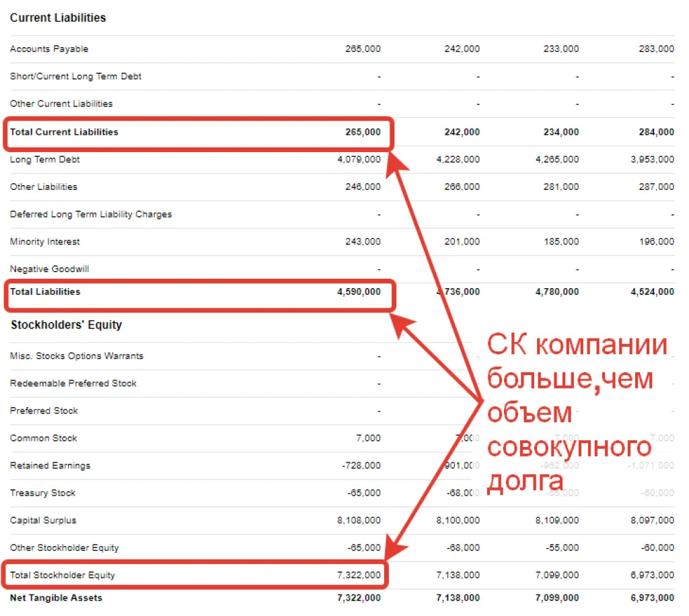The image size is (689, 616).
Task: Click the red Russian annotation text
Action: pos(576,413)
